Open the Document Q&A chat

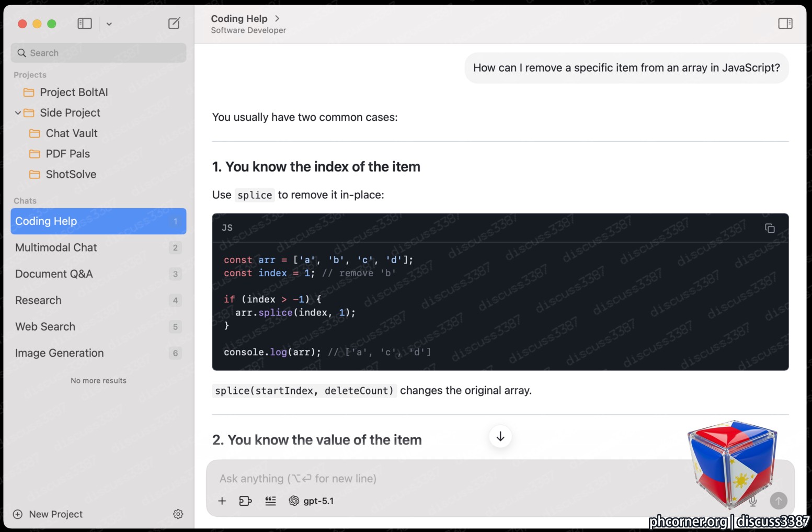(98, 274)
